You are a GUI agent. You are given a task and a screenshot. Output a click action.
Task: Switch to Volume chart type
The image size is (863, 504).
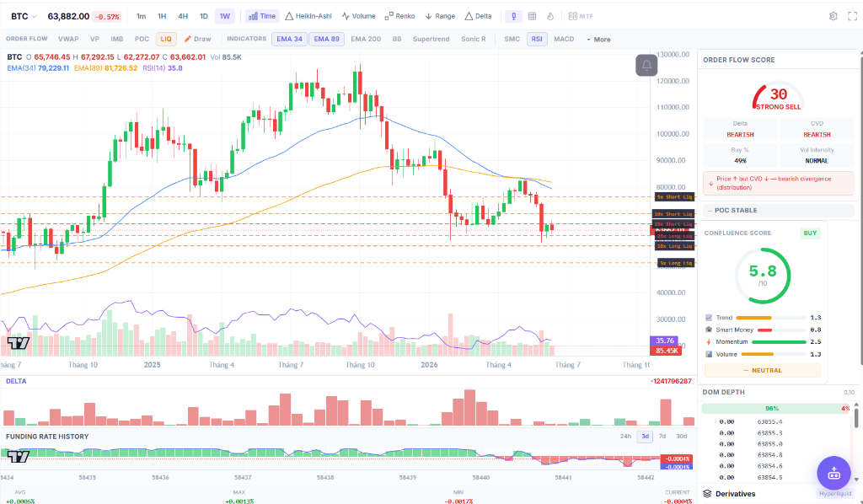coord(358,17)
